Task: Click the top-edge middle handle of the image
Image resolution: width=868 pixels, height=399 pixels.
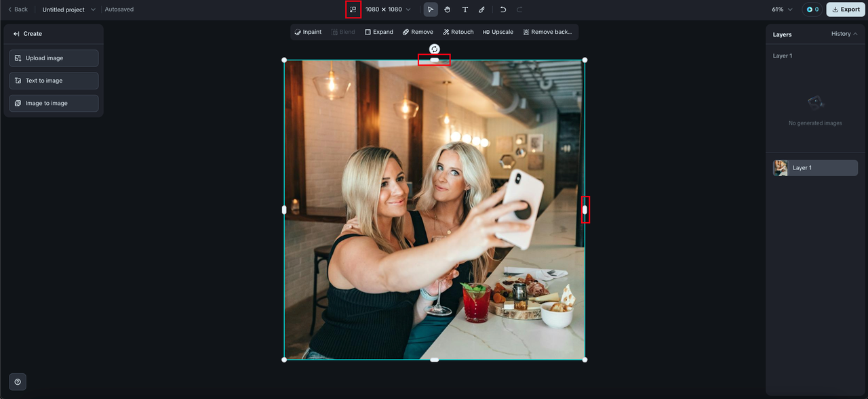Action: [435, 60]
